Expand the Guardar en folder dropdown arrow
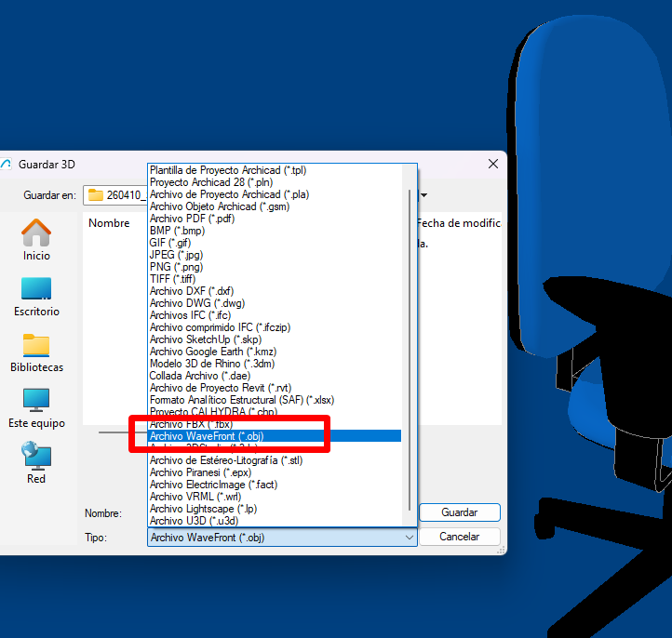This screenshot has width=672, height=638. (x=423, y=195)
